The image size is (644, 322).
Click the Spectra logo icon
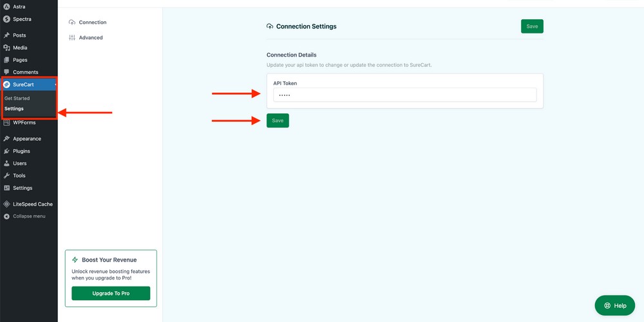coord(6,19)
